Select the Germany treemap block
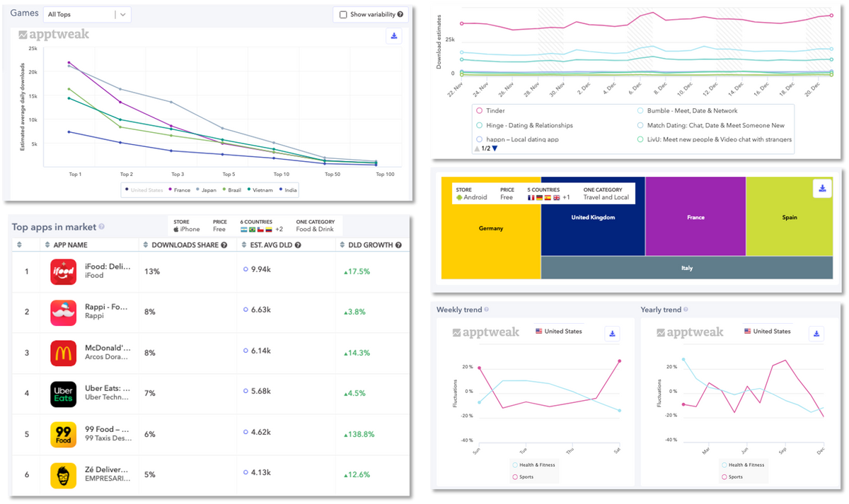 click(x=491, y=228)
